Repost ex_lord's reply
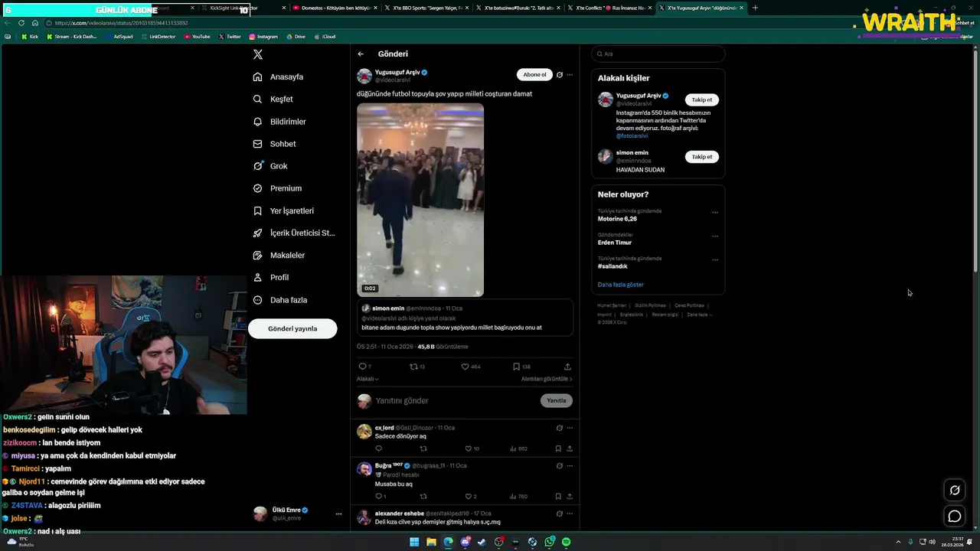980x551 pixels. click(423, 448)
